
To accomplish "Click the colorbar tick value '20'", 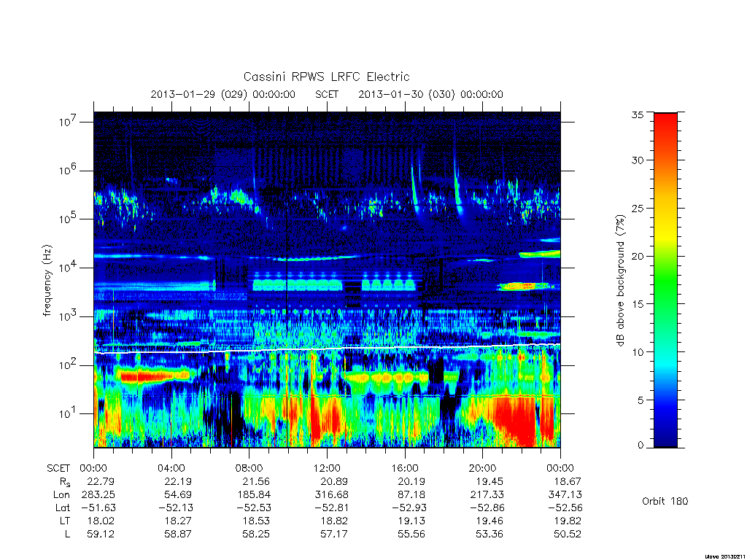I will pos(638,256).
